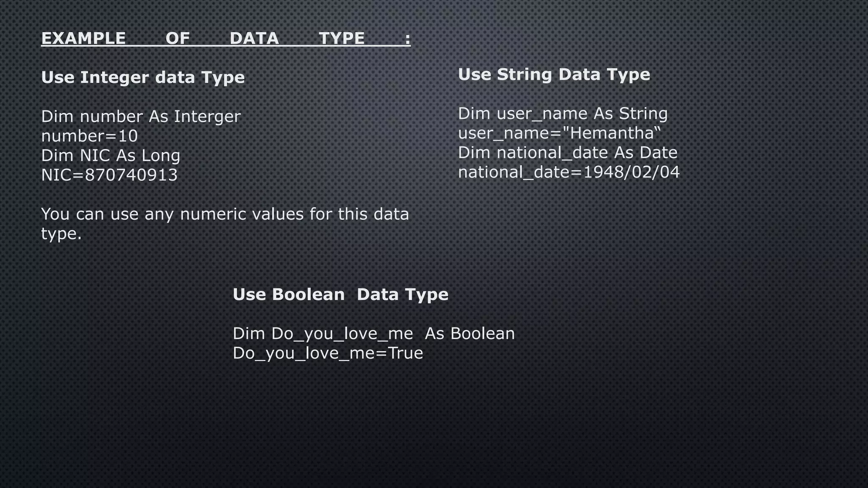The height and width of the screenshot is (488, 868).
Task: Click the 'national_date=1948/02/04' line
Action: coord(569,172)
